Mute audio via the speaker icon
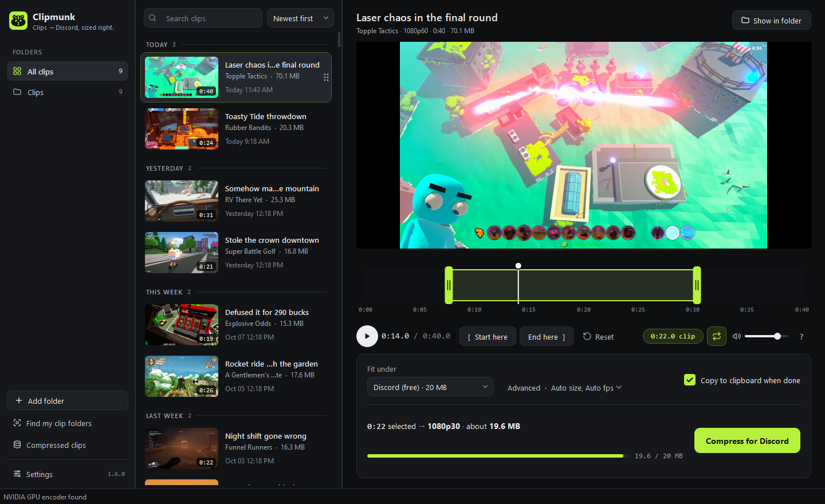 [x=737, y=336]
